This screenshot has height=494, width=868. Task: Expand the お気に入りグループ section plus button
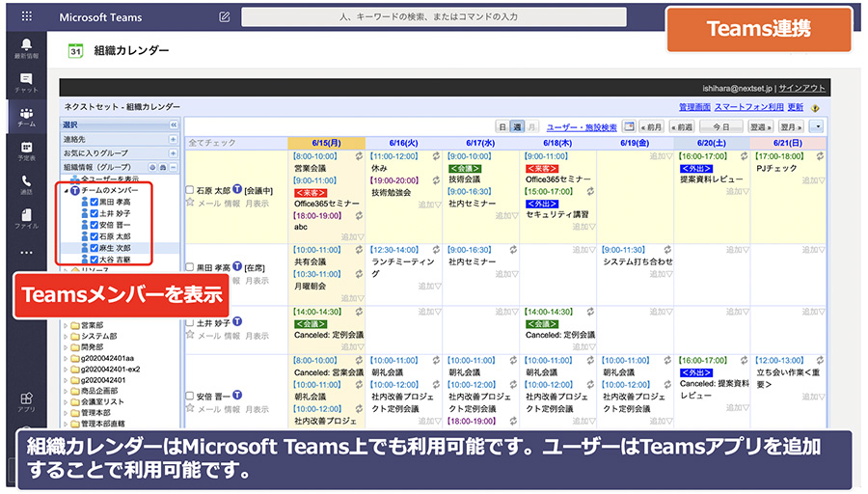point(174,152)
